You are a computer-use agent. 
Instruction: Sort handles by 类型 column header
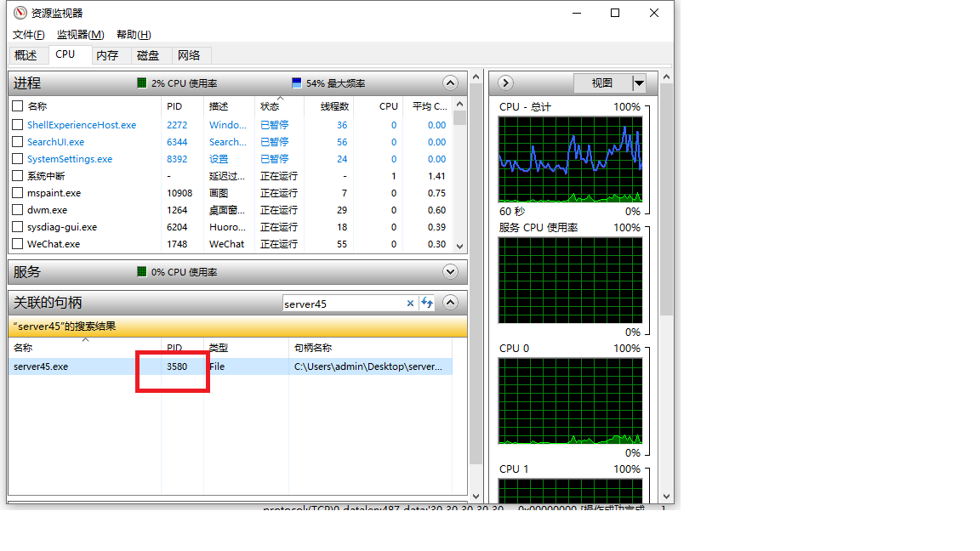[x=218, y=347]
